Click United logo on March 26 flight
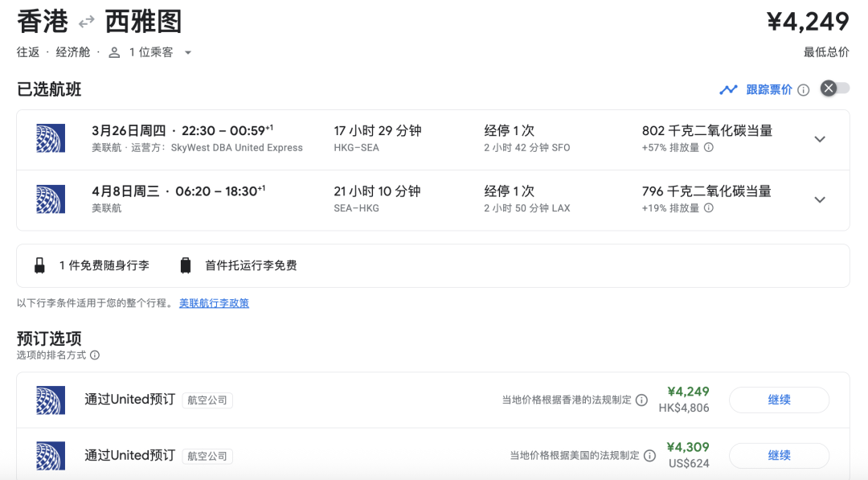The height and width of the screenshot is (480, 868). pyautogui.click(x=51, y=139)
